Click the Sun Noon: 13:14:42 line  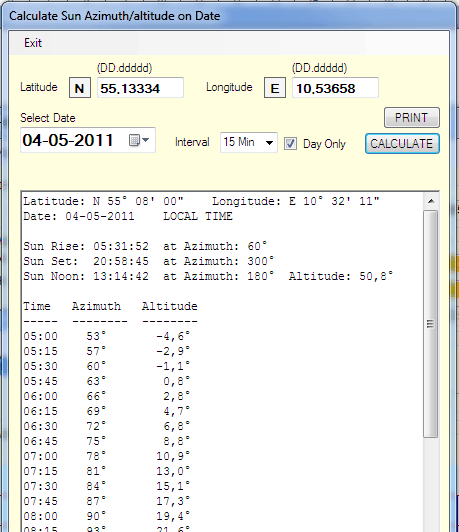(x=208, y=276)
